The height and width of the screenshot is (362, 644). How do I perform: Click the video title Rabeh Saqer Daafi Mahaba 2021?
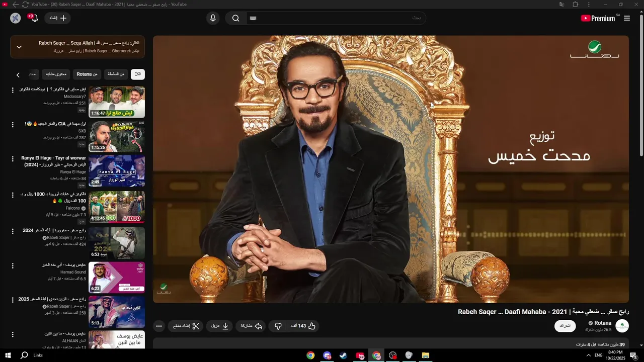[543, 312]
